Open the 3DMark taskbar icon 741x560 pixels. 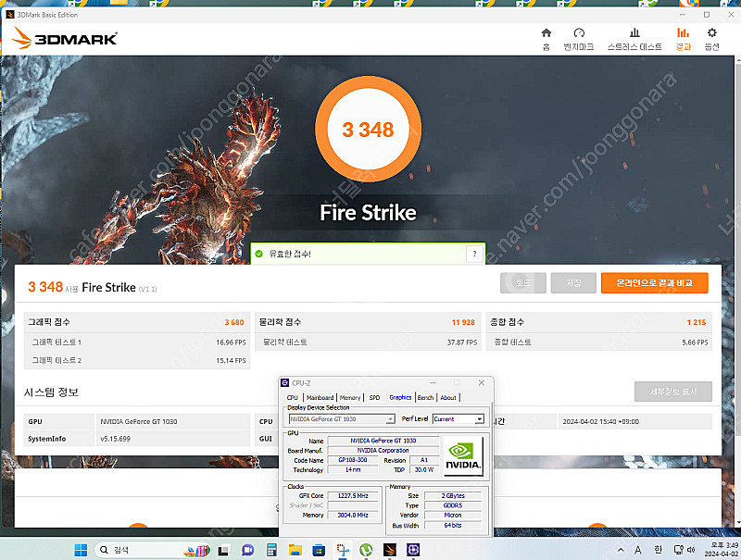(389, 550)
